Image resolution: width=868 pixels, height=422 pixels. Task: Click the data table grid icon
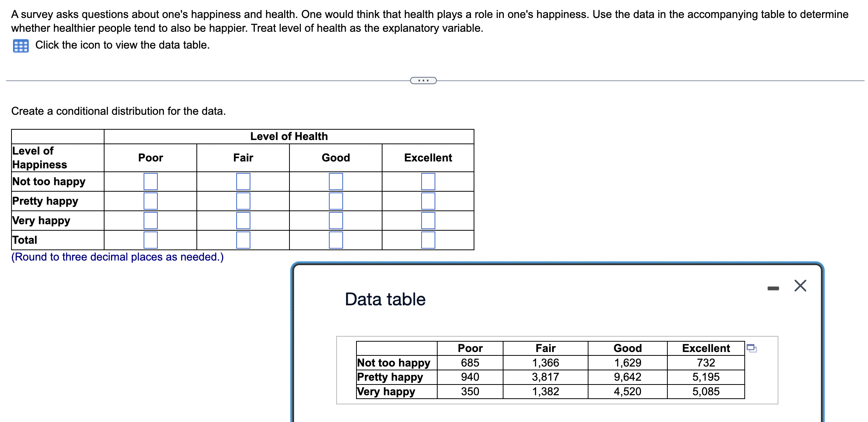[21, 46]
